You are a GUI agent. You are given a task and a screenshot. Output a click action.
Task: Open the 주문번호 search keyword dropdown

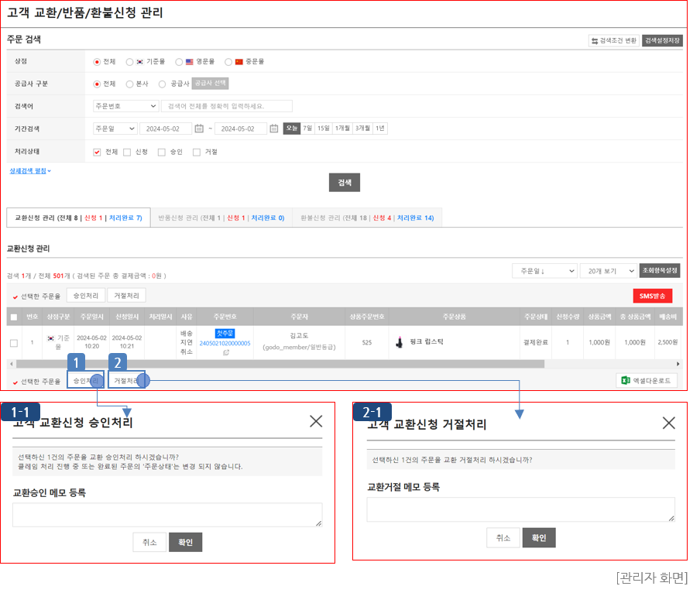point(125,106)
